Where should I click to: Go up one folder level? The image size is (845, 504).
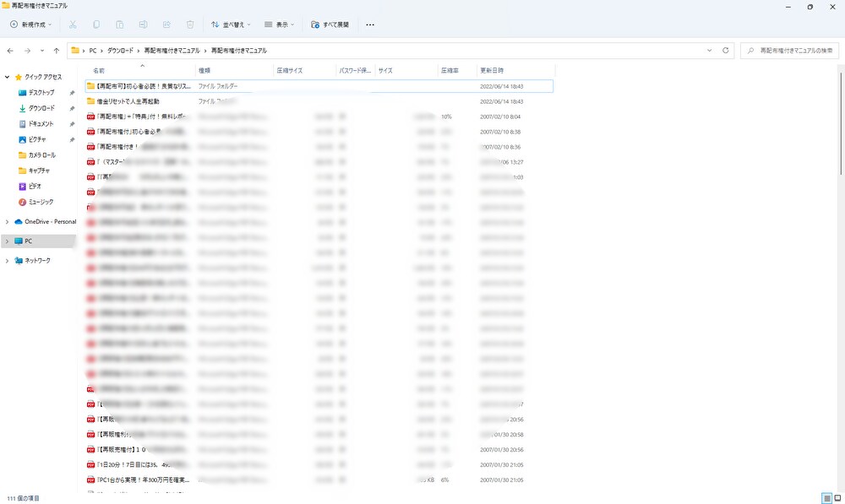pos(56,51)
